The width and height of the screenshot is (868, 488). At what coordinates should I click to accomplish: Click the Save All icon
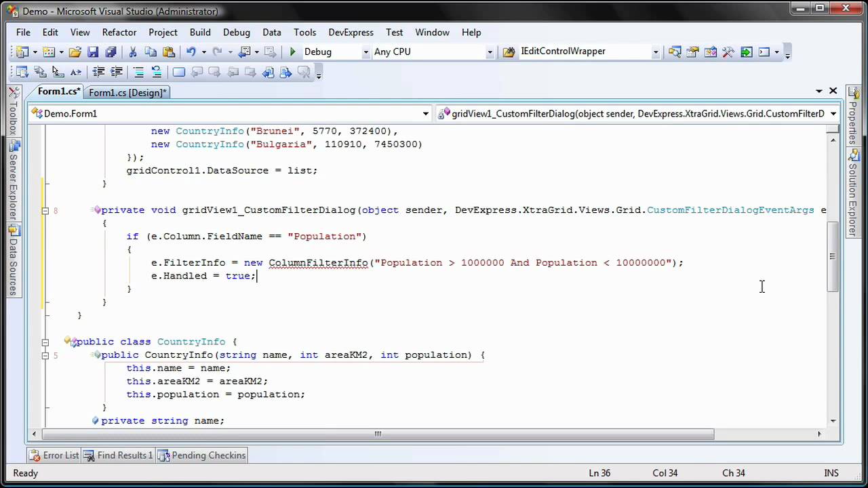click(x=111, y=52)
